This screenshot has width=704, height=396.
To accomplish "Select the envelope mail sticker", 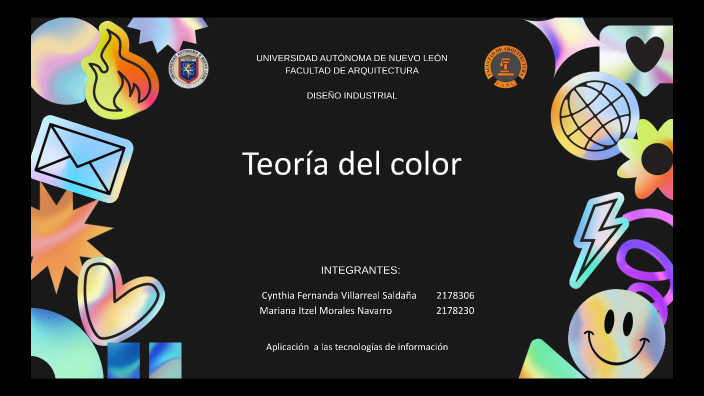I will [82, 158].
